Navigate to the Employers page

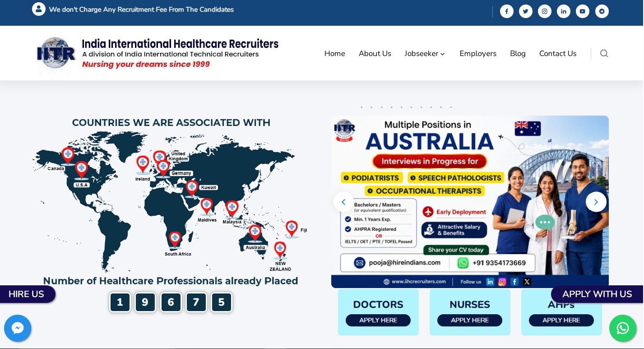pyautogui.click(x=478, y=53)
